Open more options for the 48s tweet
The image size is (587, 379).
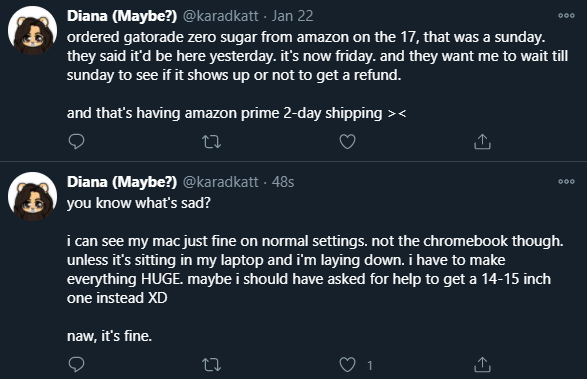point(566,182)
